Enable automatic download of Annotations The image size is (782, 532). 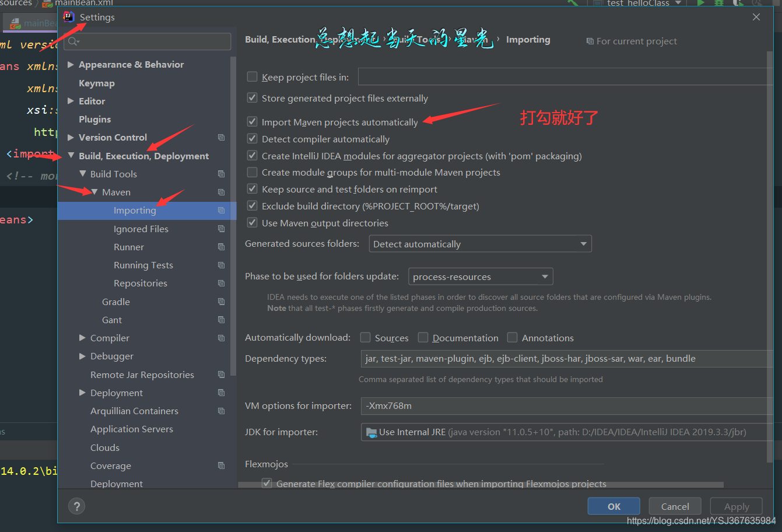(x=512, y=337)
